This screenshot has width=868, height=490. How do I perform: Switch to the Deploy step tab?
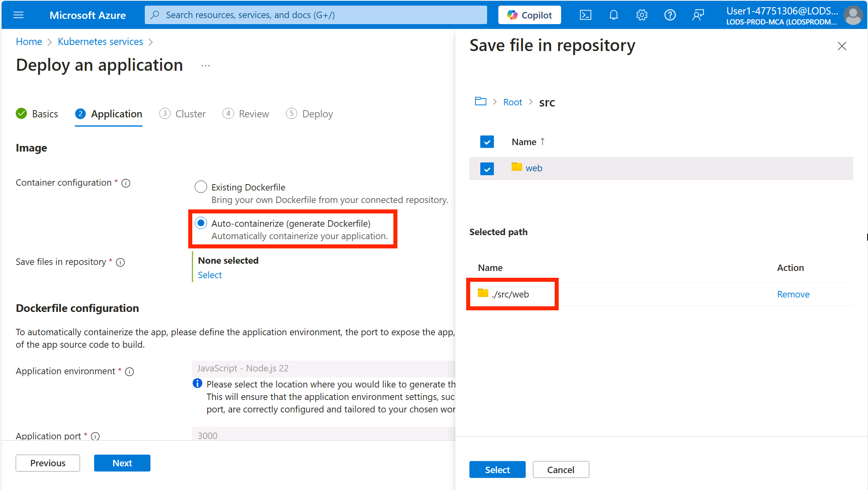click(310, 114)
